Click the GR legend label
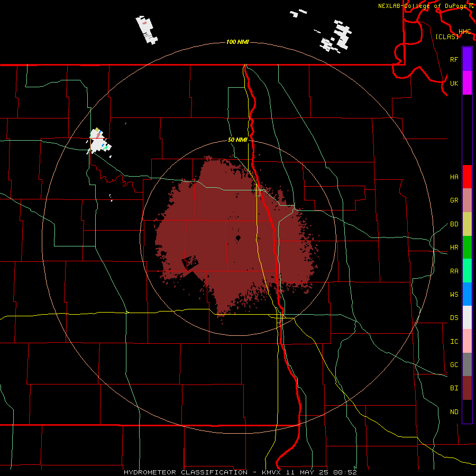476x476 pixels. pyautogui.click(x=454, y=200)
